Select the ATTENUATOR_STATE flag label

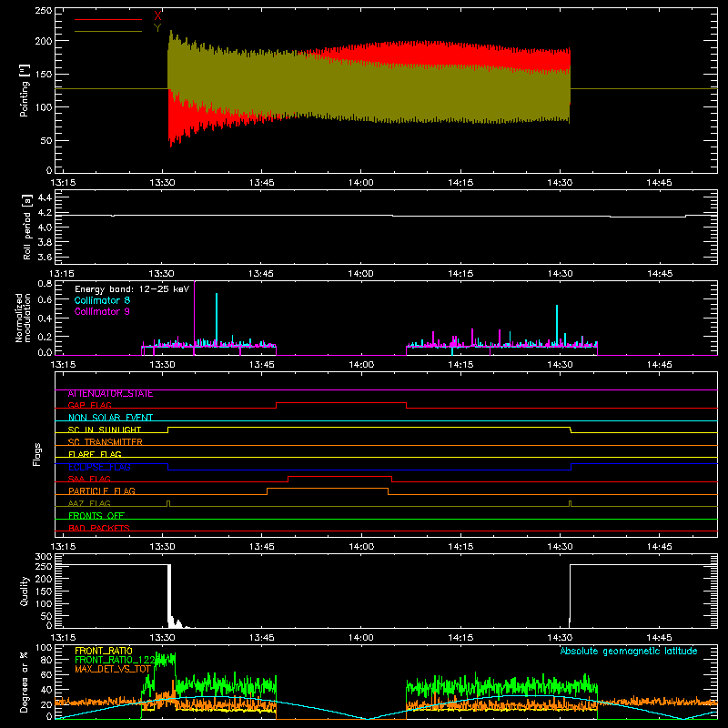point(110,394)
